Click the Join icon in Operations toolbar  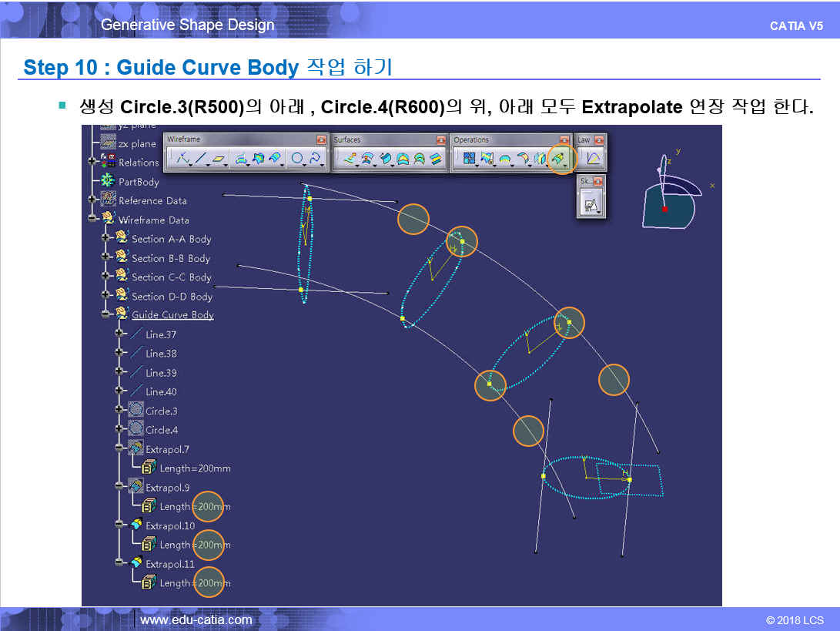point(468,159)
